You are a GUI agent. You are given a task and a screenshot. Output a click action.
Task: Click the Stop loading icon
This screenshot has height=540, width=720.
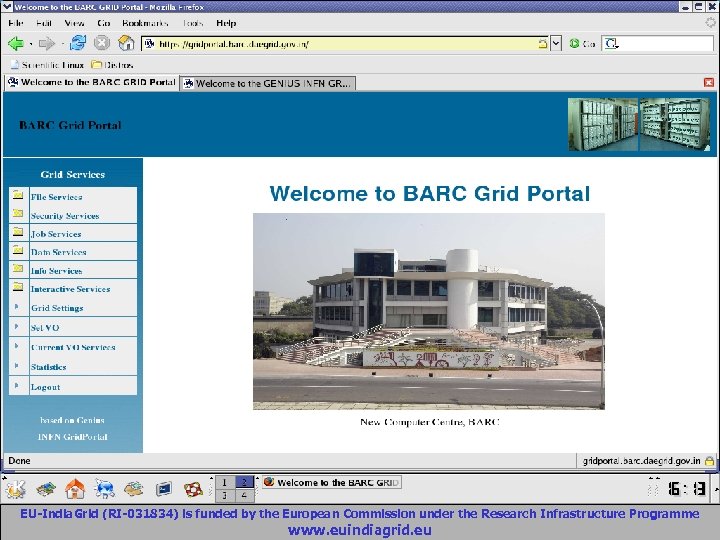click(x=101, y=43)
